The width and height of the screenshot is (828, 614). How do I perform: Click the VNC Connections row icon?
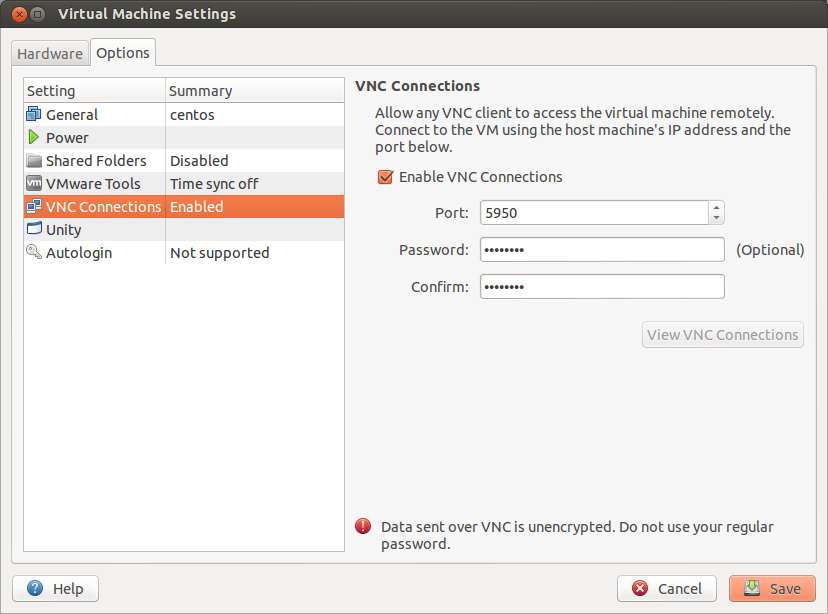click(34, 206)
